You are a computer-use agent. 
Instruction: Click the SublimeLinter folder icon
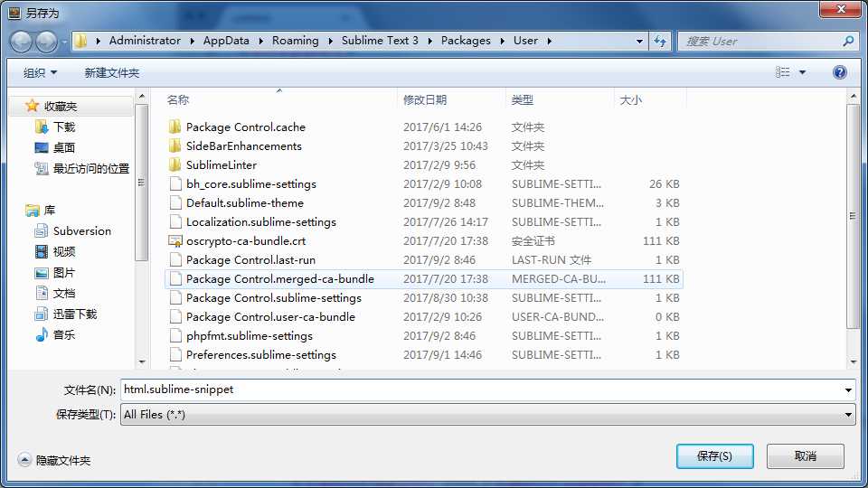175,164
